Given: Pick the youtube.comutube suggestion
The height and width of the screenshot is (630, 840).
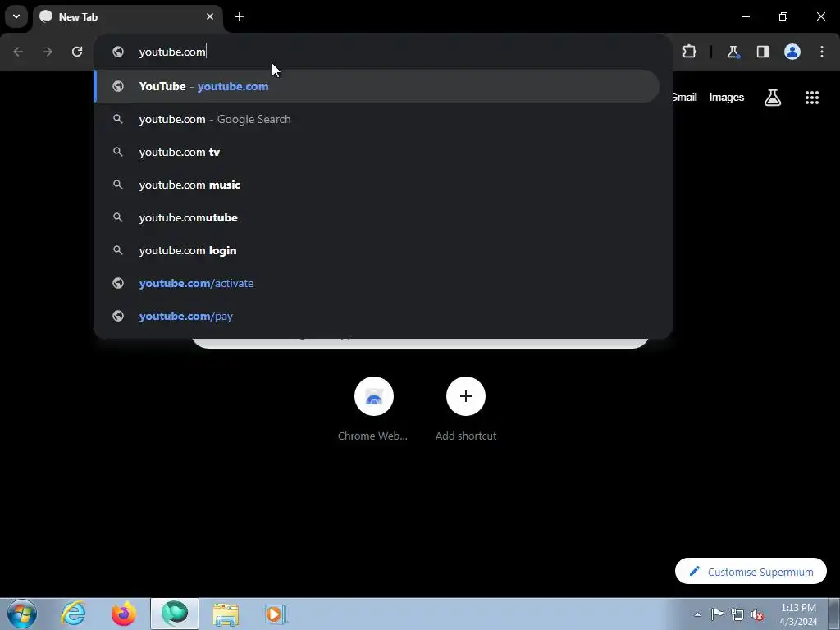Looking at the screenshot, I should [377, 217].
